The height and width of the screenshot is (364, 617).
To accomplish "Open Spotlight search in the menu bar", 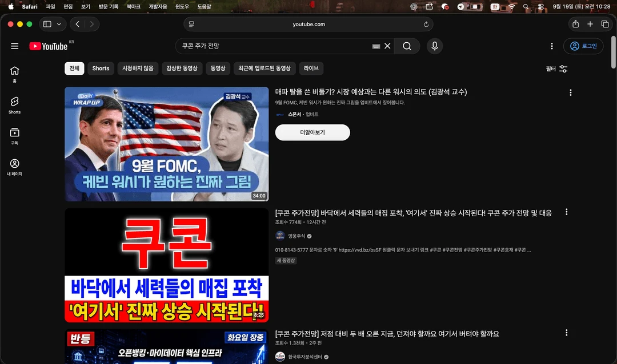I will point(526,7).
